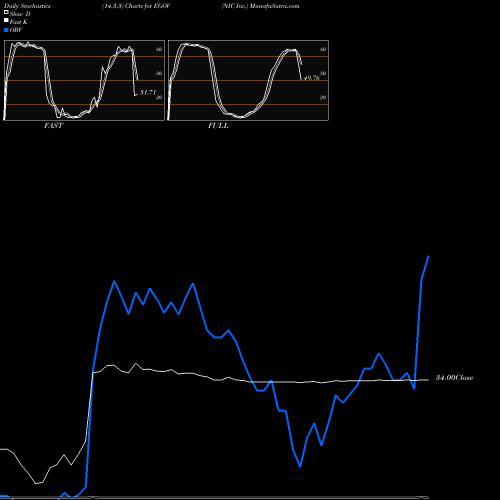Click the FAST stochastic chart panel
The image size is (500, 500).
84,80
